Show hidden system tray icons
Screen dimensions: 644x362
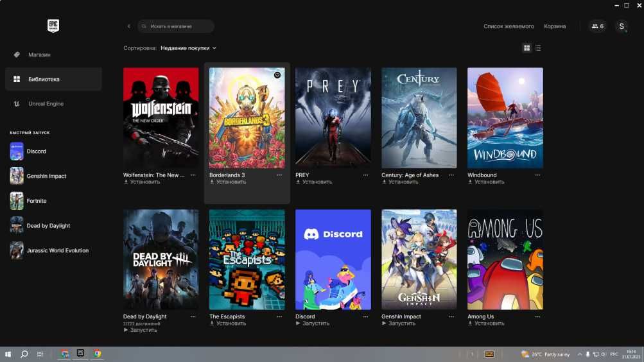tap(580, 354)
